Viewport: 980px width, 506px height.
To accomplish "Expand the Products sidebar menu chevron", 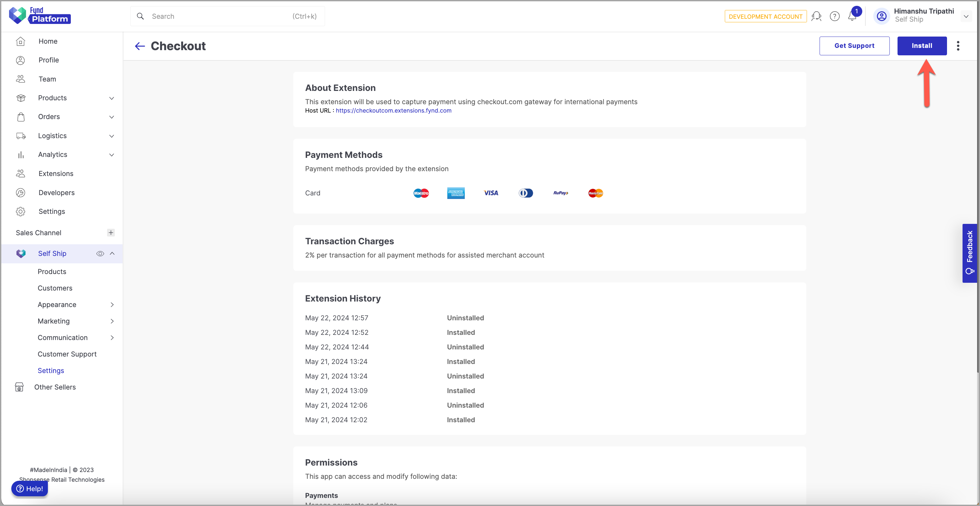I will pyautogui.click(x=112, y=98).
